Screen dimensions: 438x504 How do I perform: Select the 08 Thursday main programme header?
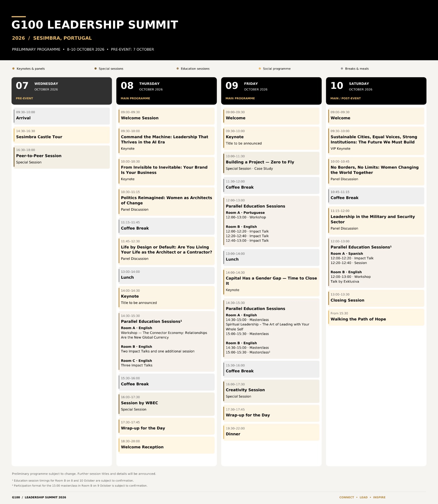click(167, 91)
